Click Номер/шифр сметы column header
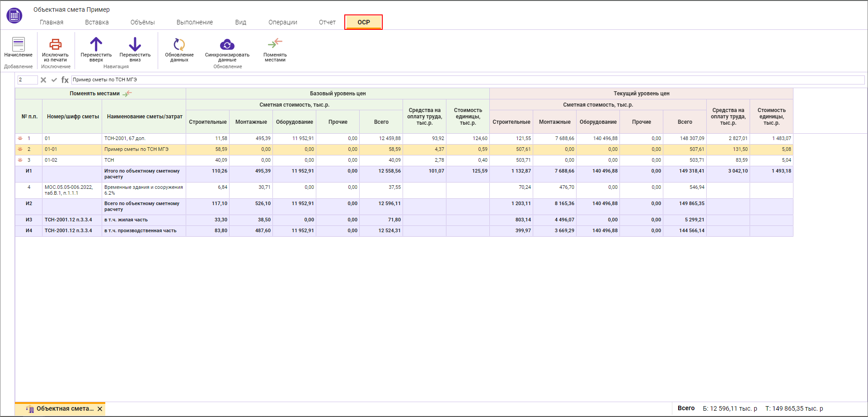 click(x=73, y=117)
